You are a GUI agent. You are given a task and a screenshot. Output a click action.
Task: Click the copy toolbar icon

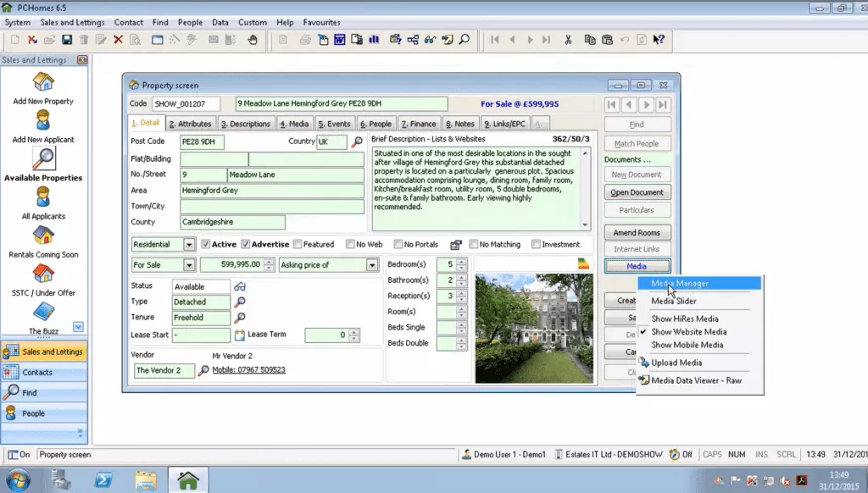590,40
